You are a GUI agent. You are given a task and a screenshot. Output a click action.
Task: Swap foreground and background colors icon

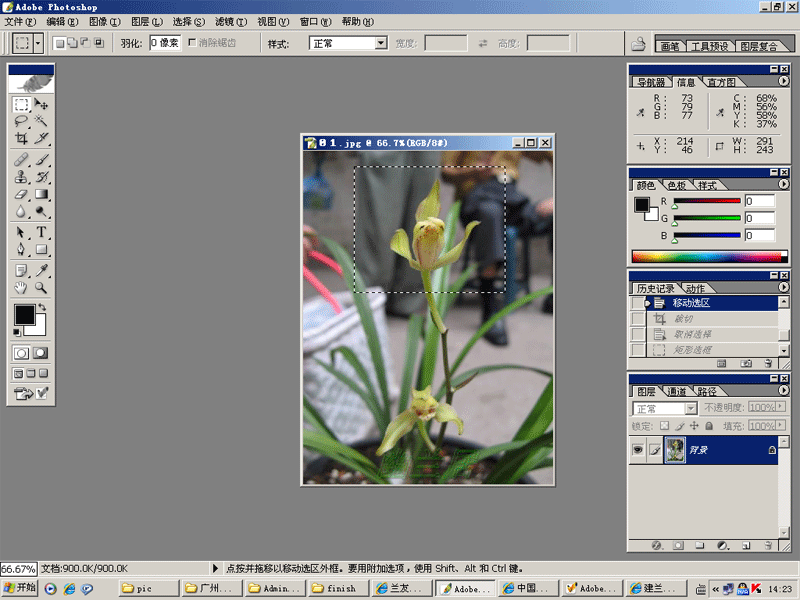42,308
